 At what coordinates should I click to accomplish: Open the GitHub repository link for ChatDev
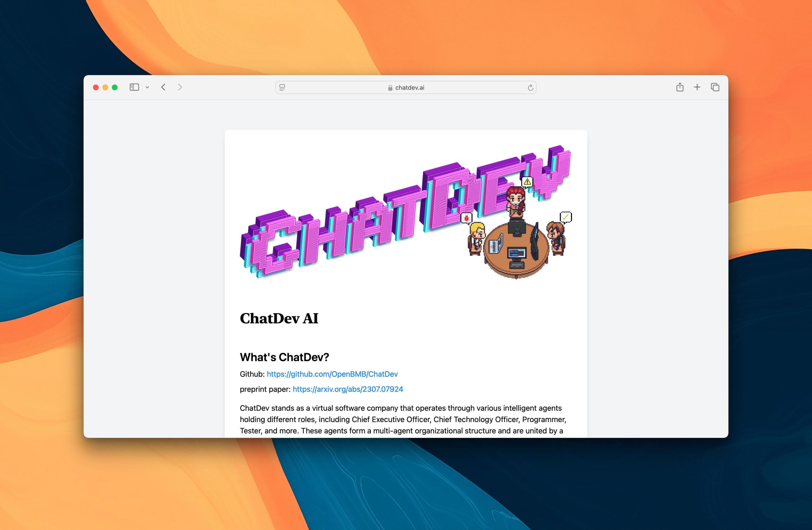tap(332, 374)
